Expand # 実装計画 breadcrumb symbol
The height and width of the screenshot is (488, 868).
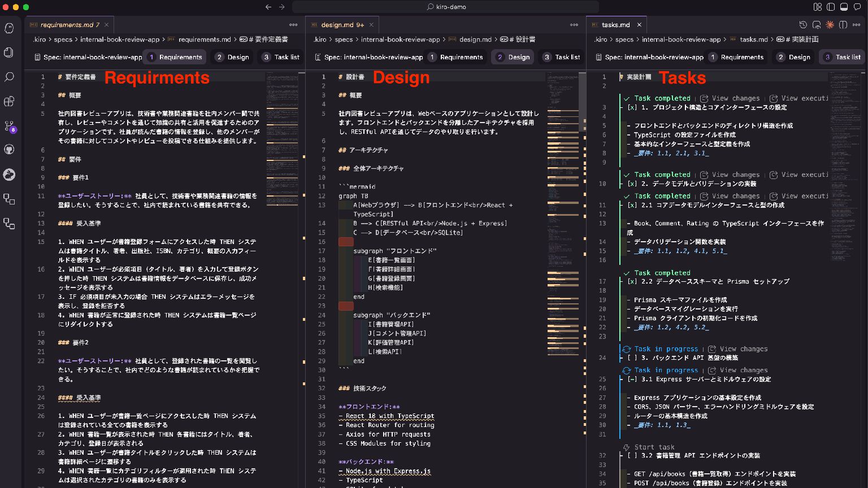[797, 40]
